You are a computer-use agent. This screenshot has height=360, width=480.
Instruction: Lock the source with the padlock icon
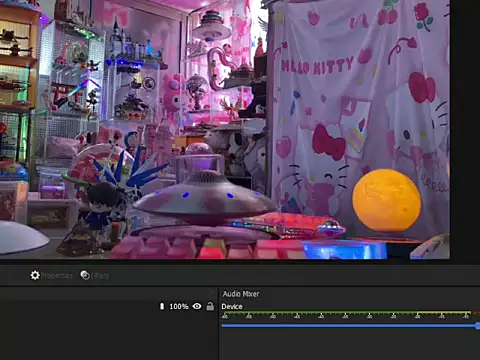click(210, 306)
